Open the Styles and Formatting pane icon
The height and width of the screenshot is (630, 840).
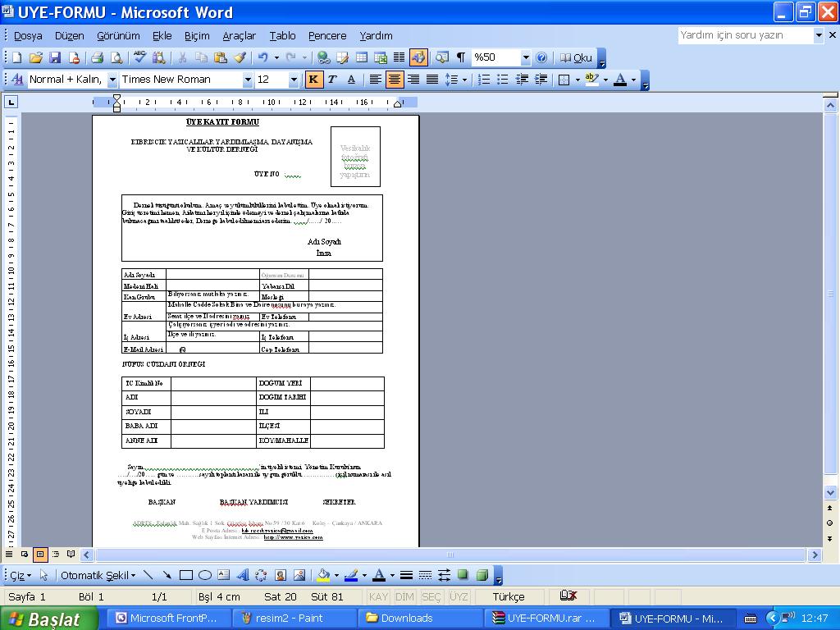pyautogui.click(x=17, y=80)
